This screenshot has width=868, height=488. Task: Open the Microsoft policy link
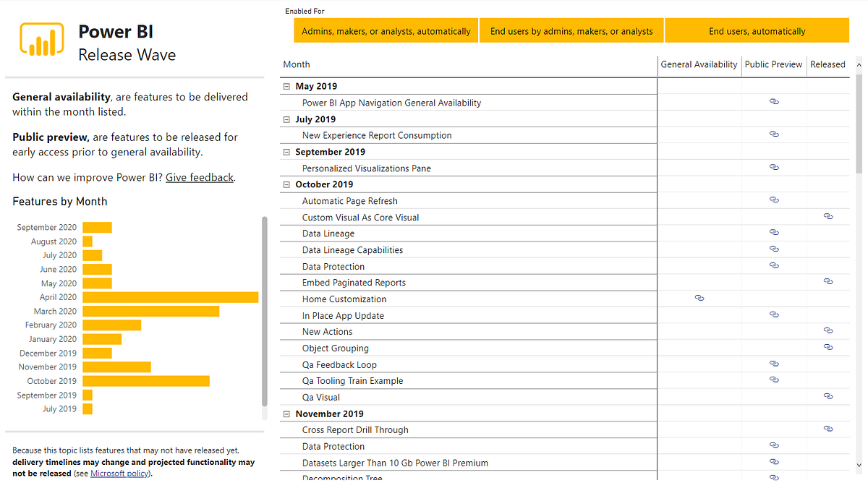[x=119, y=474]
